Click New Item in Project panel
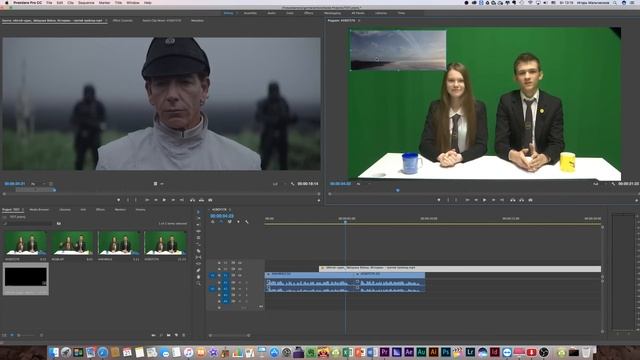This screenshot has width=640, height=360. click(x=176, y=335)
